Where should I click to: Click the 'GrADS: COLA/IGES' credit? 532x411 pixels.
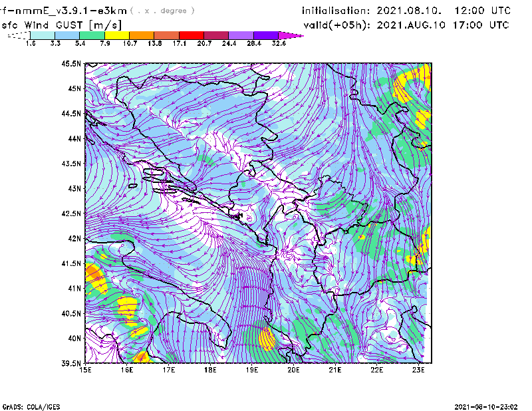(x=31, y=407)
